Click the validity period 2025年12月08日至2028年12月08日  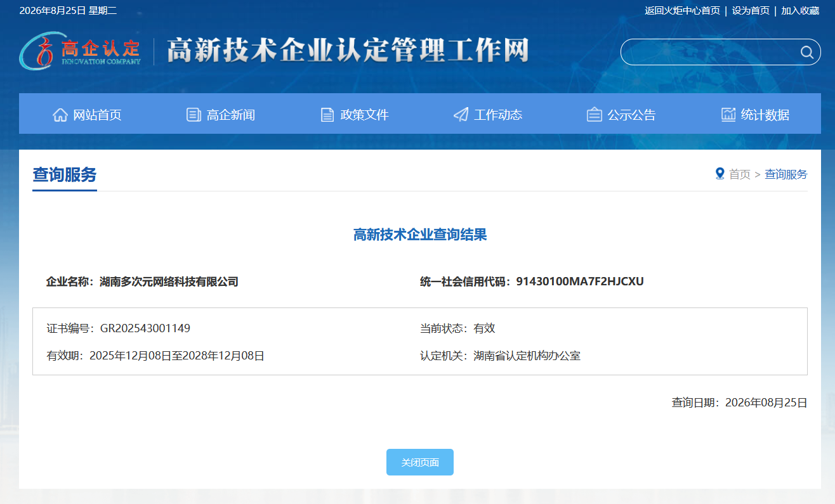pos(177,356)
